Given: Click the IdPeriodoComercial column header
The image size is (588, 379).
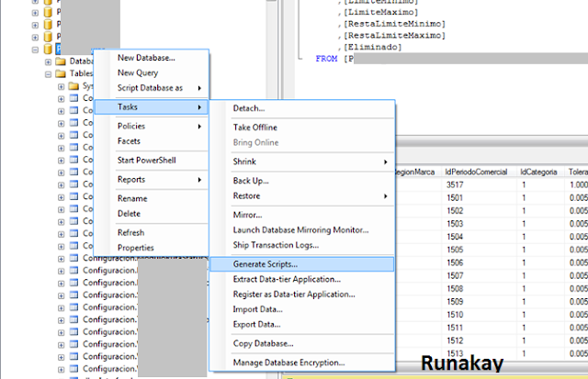Looking at the screenshot, I should tap(476, 172).
